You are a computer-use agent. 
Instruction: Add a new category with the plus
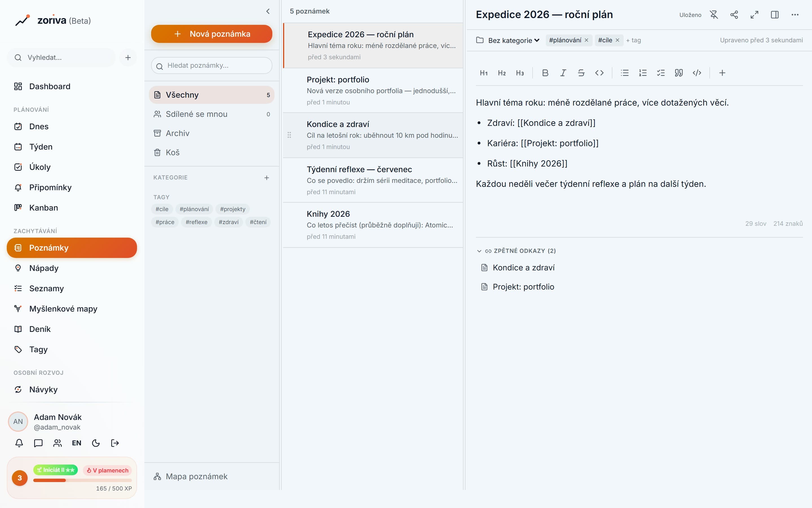click(267, 178)
